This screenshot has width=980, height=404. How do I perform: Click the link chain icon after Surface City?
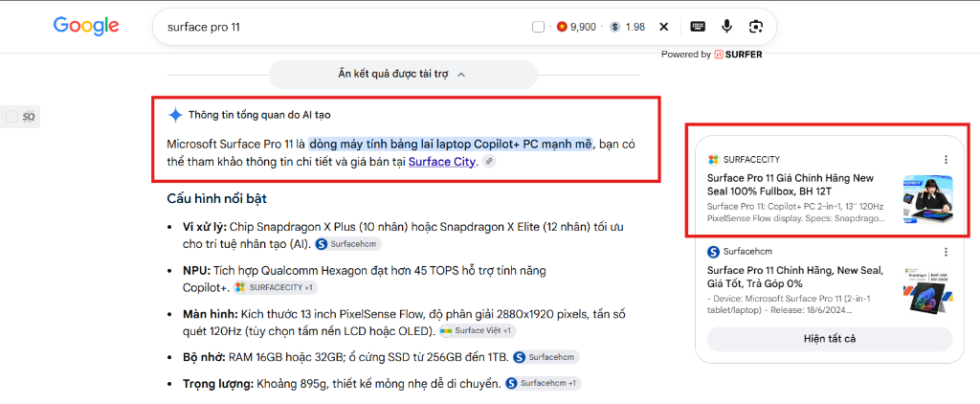pos(489,162)
